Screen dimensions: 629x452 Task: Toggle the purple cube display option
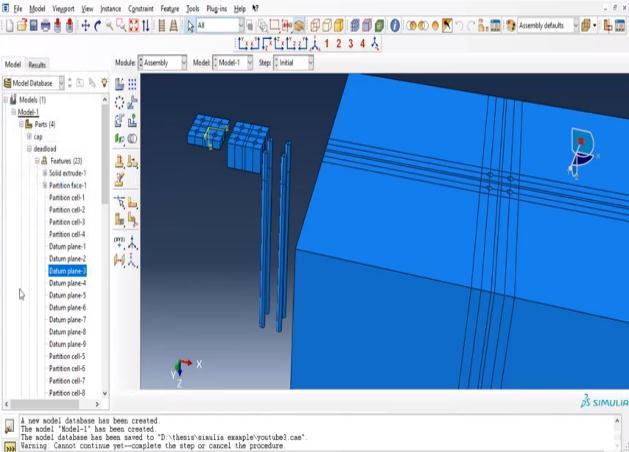coord(367,26)
